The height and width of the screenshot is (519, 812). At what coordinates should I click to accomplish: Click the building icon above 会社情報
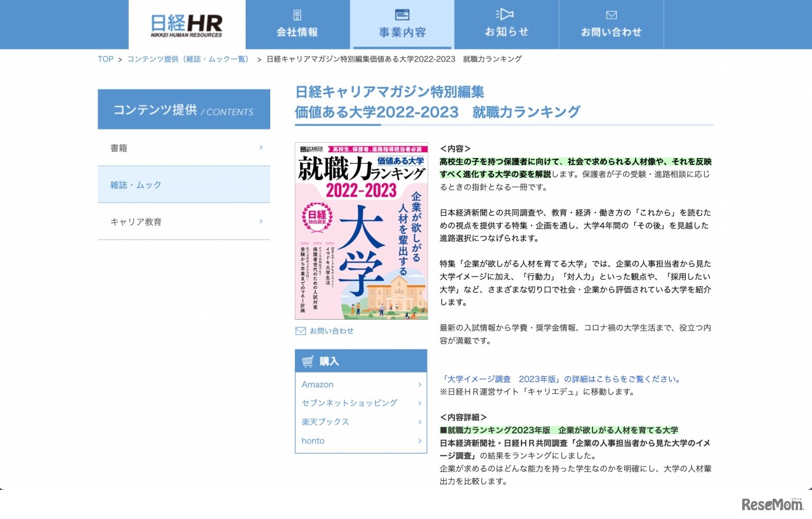297,15
